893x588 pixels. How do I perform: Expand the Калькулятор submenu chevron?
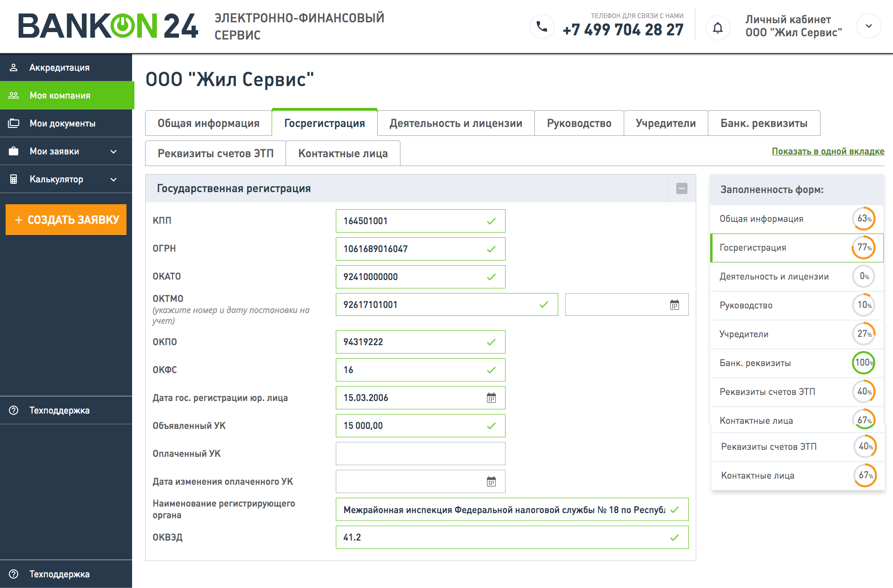coord(113,179)
